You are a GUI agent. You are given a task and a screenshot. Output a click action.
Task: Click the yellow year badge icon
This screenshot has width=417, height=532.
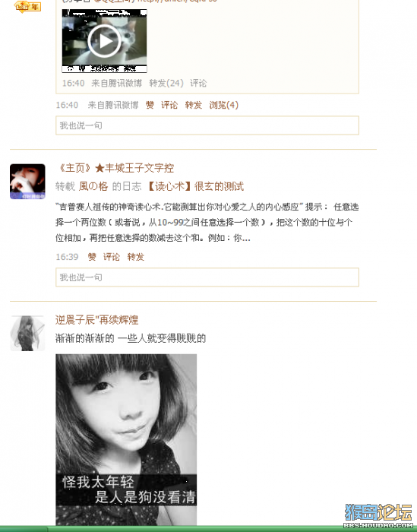coord(27,6)
